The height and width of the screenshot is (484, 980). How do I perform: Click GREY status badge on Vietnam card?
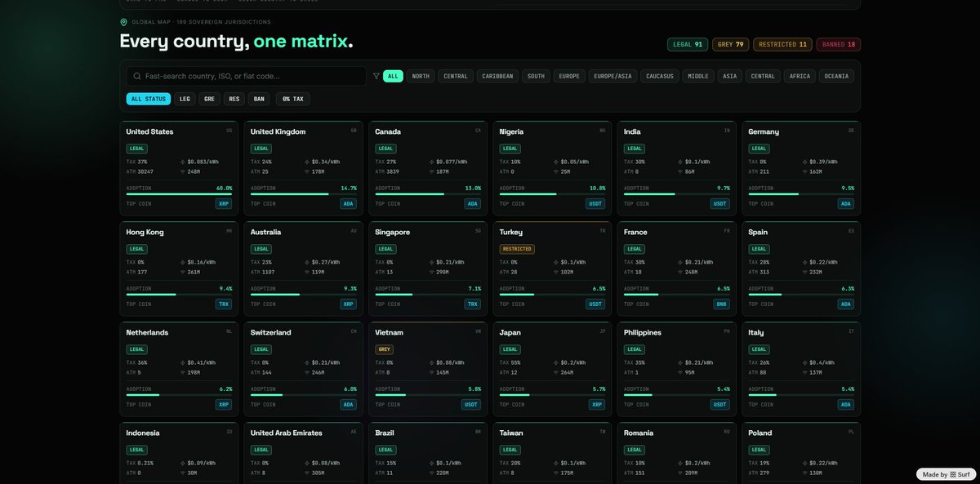385,349
